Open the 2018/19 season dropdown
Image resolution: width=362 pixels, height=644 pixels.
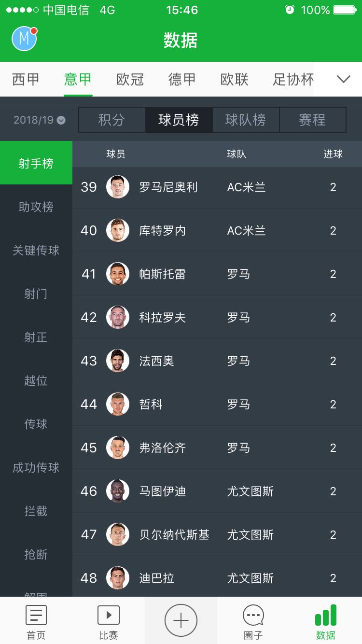[39, 120]
